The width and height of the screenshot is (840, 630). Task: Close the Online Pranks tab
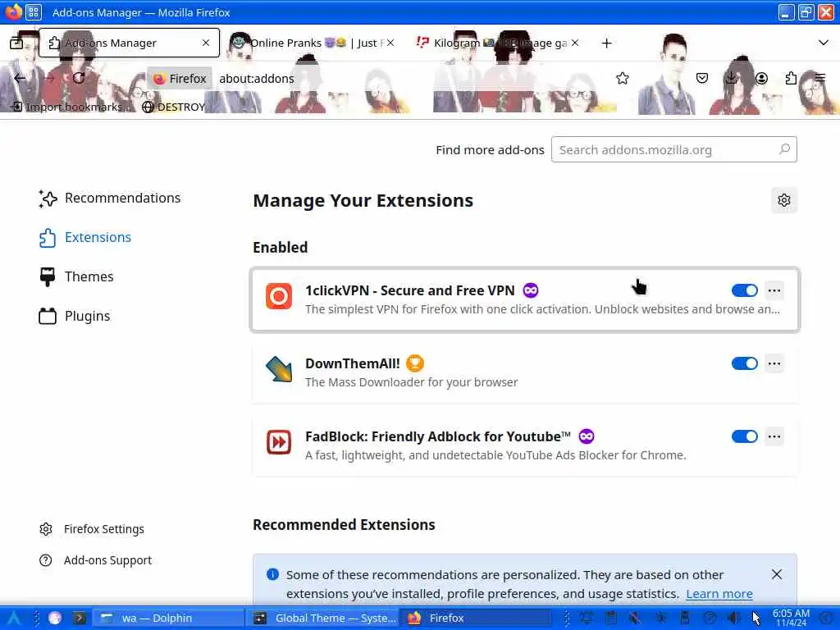pos(390,43)
